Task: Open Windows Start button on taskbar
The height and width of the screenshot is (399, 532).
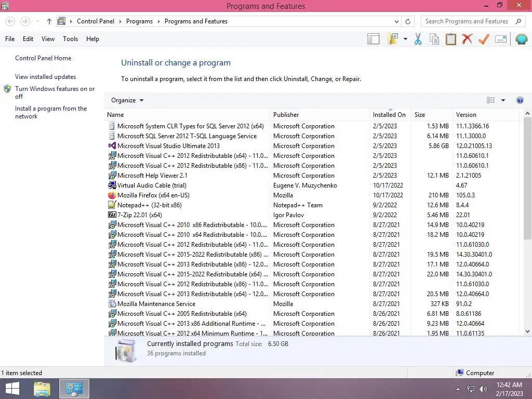Action: [12, 389]
